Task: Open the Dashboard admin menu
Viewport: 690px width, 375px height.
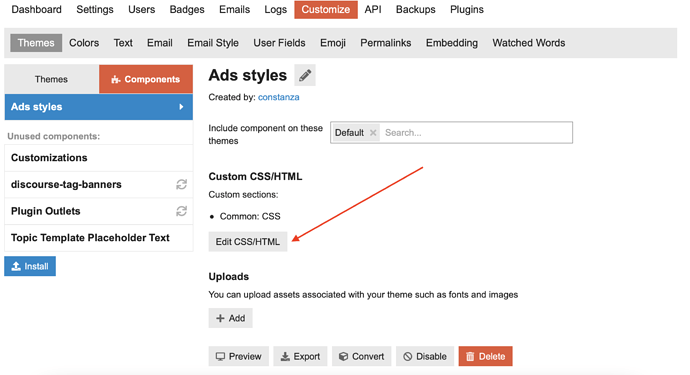Action: pos(37,9)
